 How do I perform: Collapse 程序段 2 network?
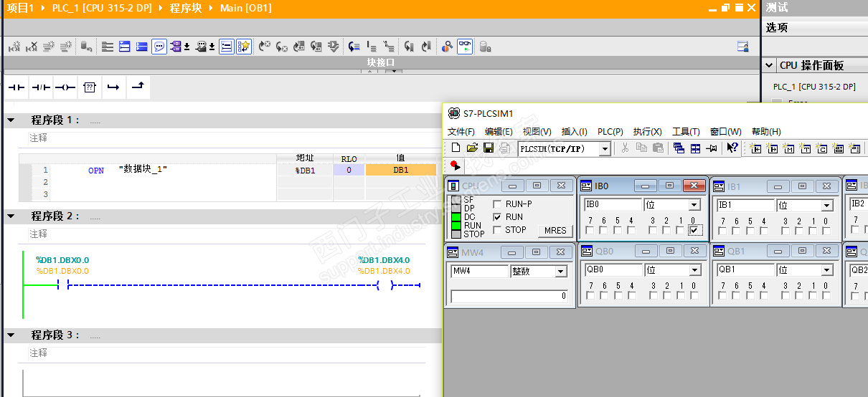[x=11, y=216]
